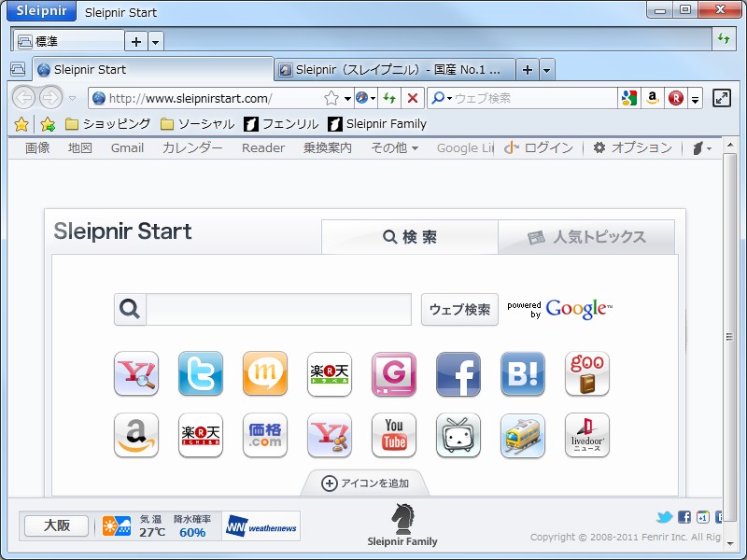
Task: Open the ニコニコ動画 icon
Action: (458, 436)
